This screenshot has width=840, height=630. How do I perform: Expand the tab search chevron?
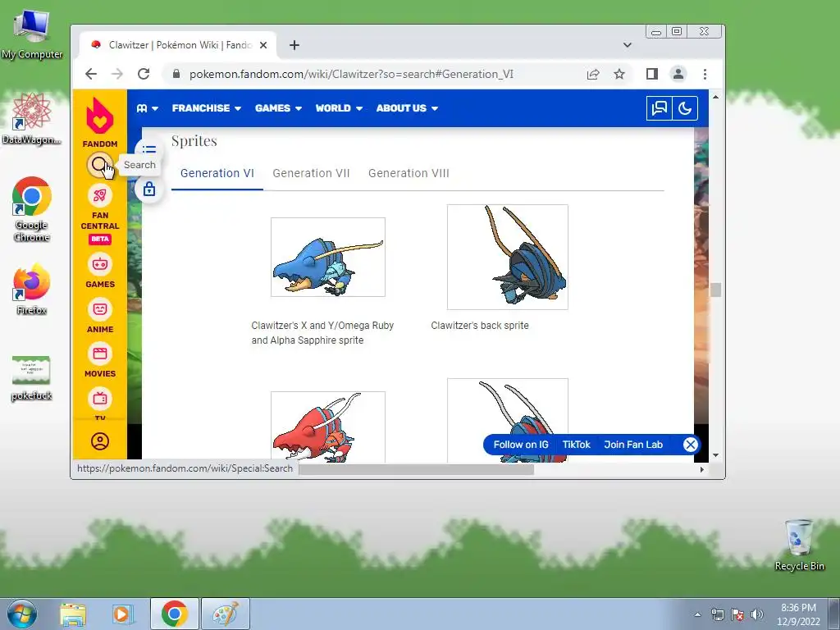628,45
